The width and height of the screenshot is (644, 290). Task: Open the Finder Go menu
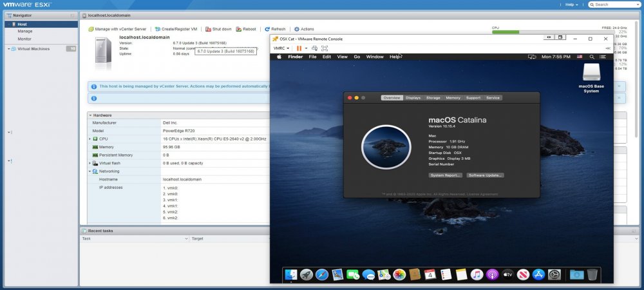click(357, 57)
